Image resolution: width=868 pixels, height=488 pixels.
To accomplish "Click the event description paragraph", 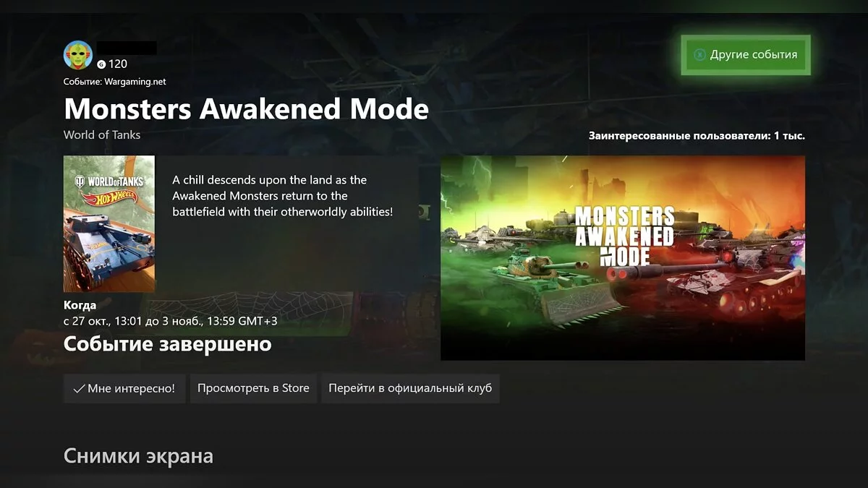I will coord(283,196).
